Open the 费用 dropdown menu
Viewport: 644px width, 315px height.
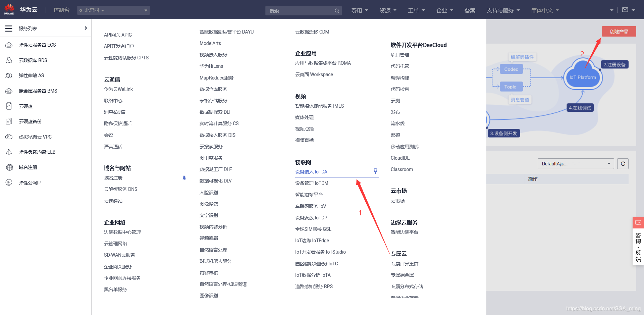coord(360,10)
